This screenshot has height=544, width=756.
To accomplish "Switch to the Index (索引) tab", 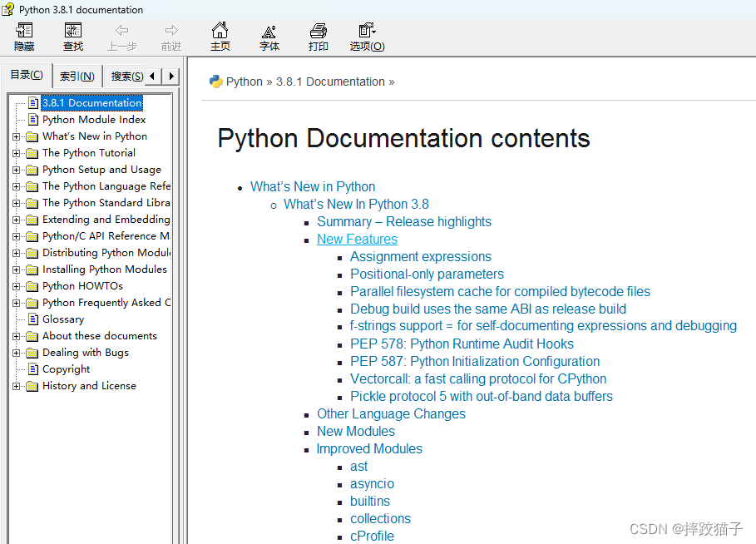I will (77, 77).
